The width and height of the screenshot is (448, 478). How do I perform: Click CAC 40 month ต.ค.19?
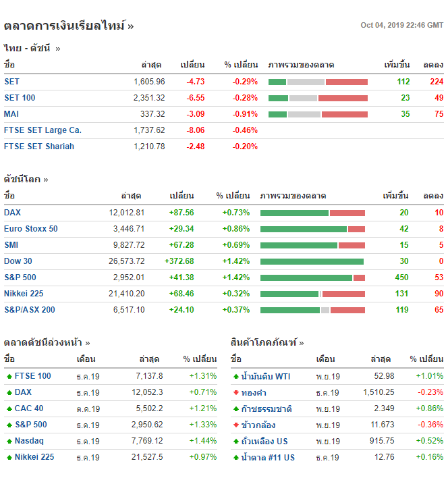[x=88, y=408]
